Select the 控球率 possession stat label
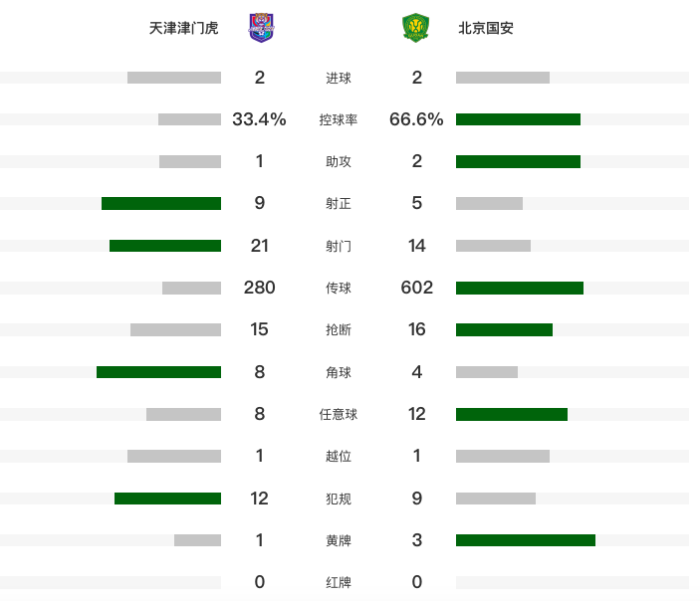The height and width of the screenshot is (601, 700). [x=338, y=119]
